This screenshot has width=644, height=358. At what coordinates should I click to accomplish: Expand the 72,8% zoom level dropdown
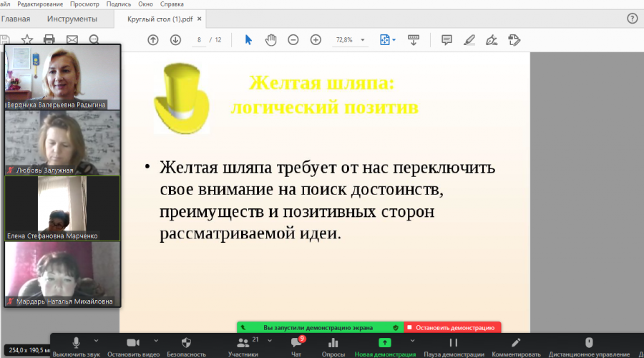(x=363, y=40)
